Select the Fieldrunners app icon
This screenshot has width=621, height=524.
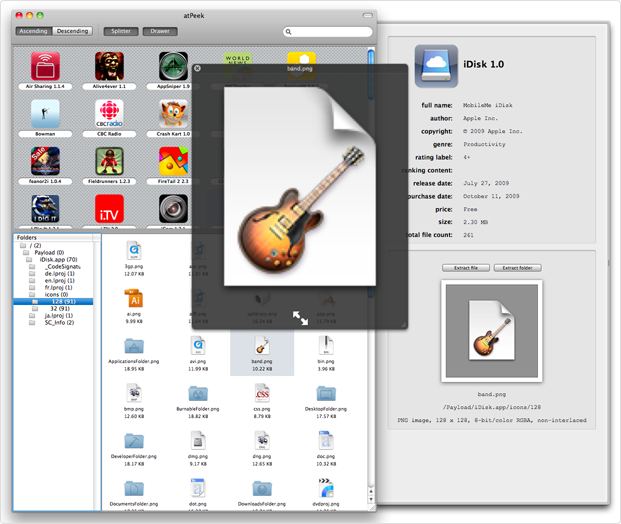[x=109, y=162]
